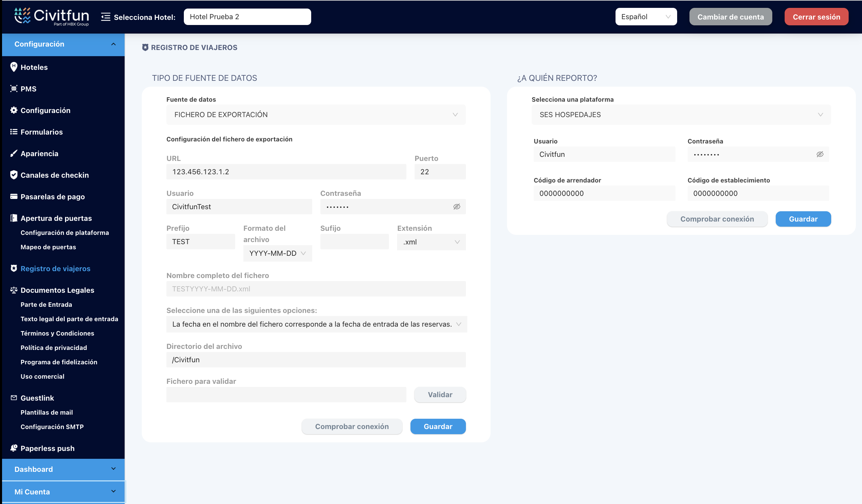
Task: Open Programa de fidelización submenu
Action: tap(59, 362)
